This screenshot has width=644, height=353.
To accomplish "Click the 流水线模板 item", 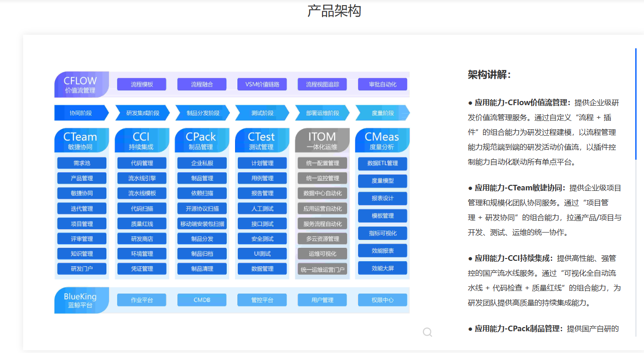I will click(x=142, y=193).
